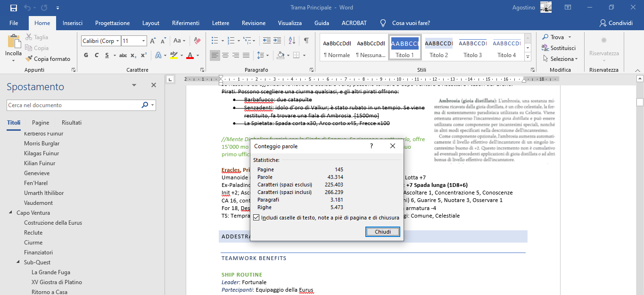Image resolution: width=644 pixels, height=295 pixels.
Task: Click the bulleted list icon
Action: [215, 41]
